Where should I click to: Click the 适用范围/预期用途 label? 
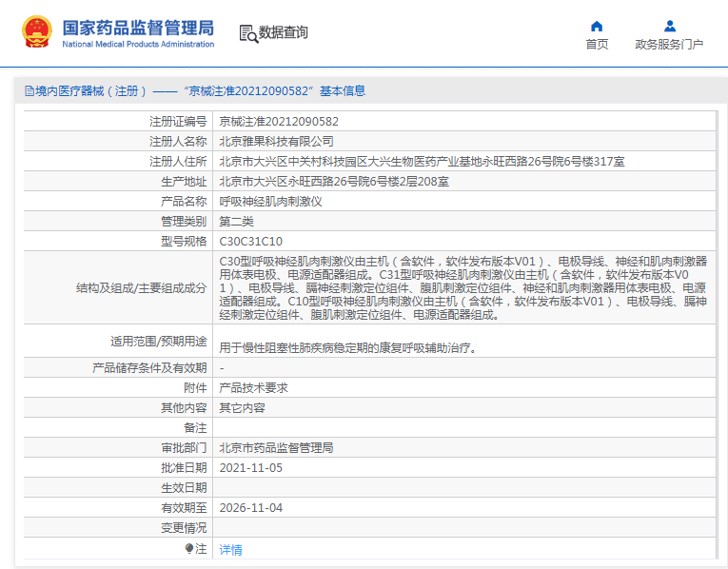coord(159,342)
